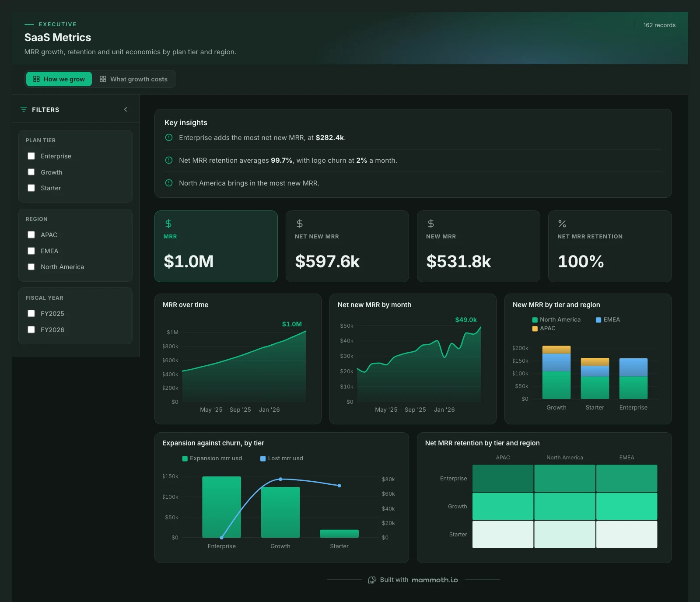700x602 pixels.
Task: Select the EMEA region checkbox
Action: [x=31, y=251]
